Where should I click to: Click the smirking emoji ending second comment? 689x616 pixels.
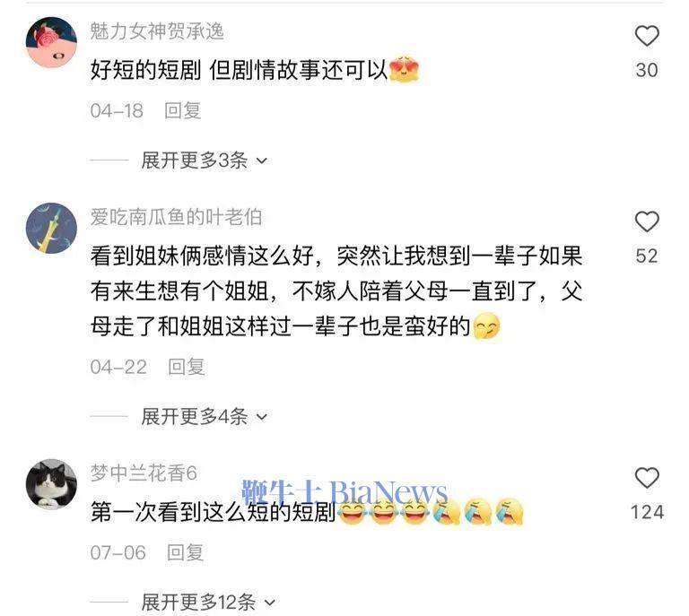click(x=486, y=325)
